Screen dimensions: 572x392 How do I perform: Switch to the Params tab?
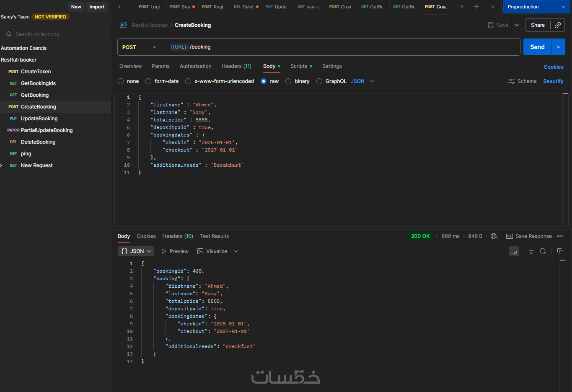tap(160, 66)
